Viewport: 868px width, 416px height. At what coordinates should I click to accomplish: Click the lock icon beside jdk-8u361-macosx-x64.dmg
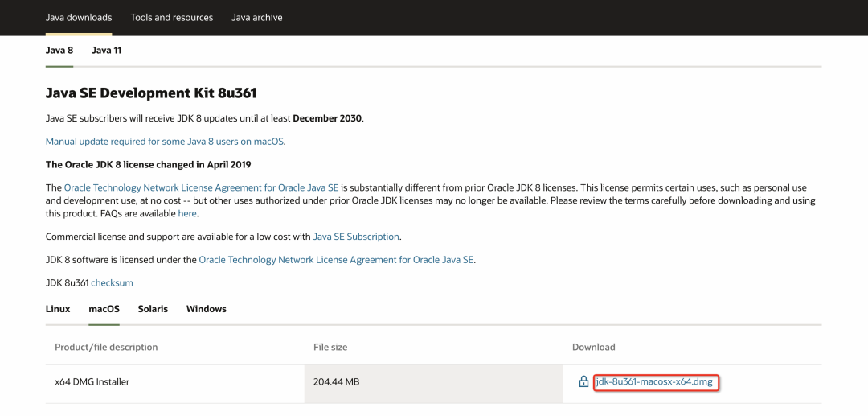point(583,381)
